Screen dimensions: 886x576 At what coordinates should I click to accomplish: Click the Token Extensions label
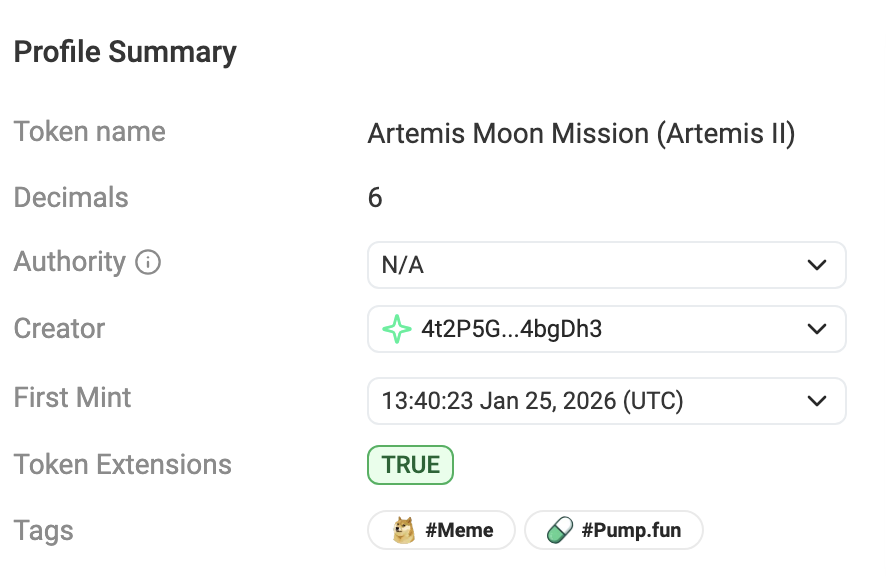coord(122,465)
